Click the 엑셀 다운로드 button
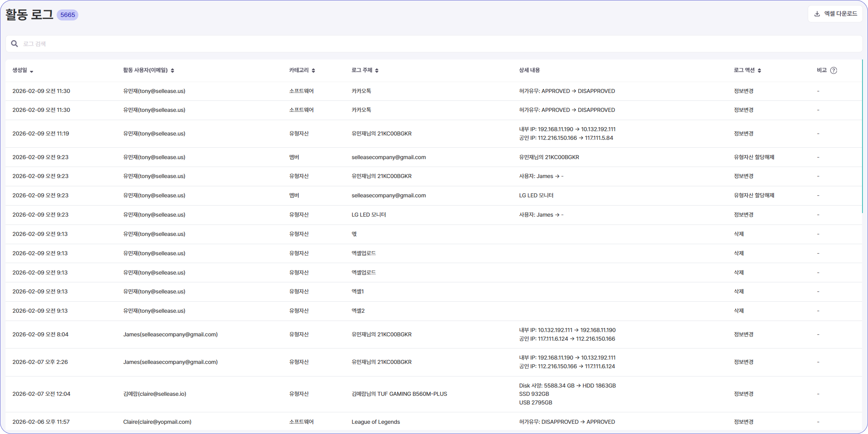Image resolution: width=868 pixels, height=434 pixels. (835, 14)
